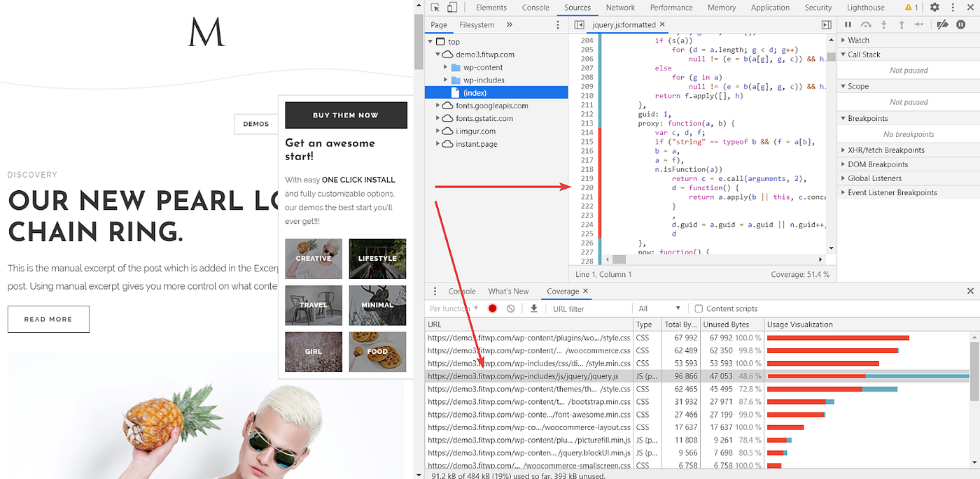The width and height of the screenshot is (980, 479).
Task: Open the What's New tab
Action: coord(509,291)
